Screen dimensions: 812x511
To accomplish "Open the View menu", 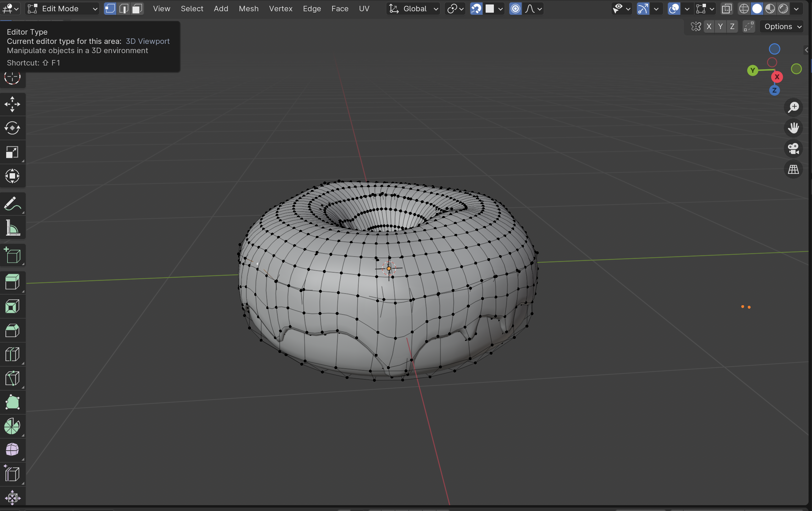I will click(x=162, y=9).
